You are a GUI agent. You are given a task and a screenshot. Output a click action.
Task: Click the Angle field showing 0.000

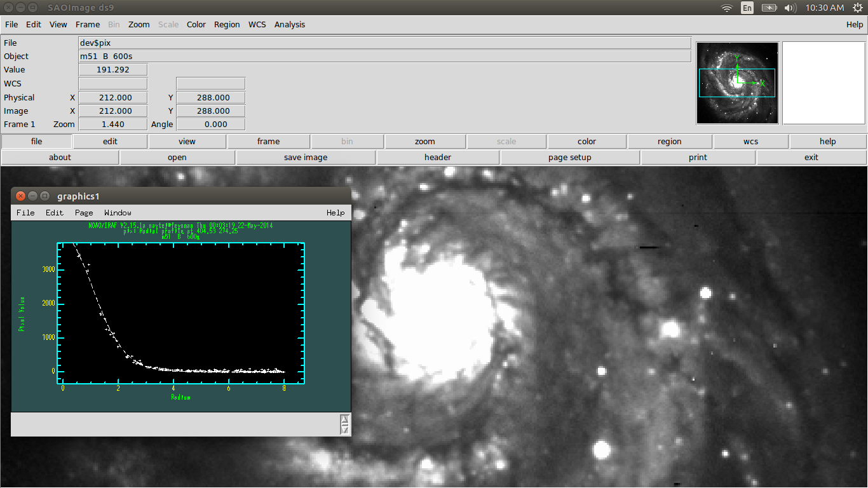click(x=210, y=125)
